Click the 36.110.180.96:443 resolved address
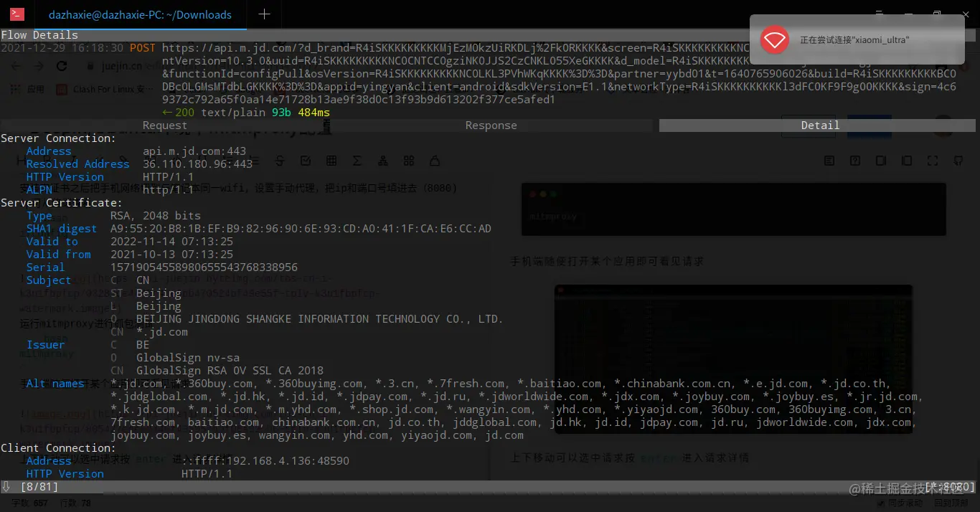The height and width of the screenshot is (512, 980). pos(198,164)
